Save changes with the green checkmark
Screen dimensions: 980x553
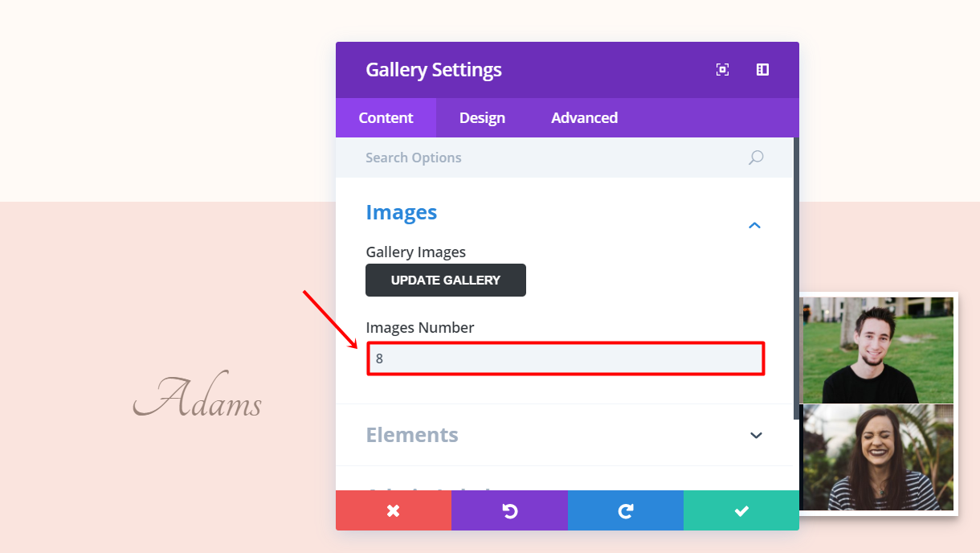coord(741,510)
